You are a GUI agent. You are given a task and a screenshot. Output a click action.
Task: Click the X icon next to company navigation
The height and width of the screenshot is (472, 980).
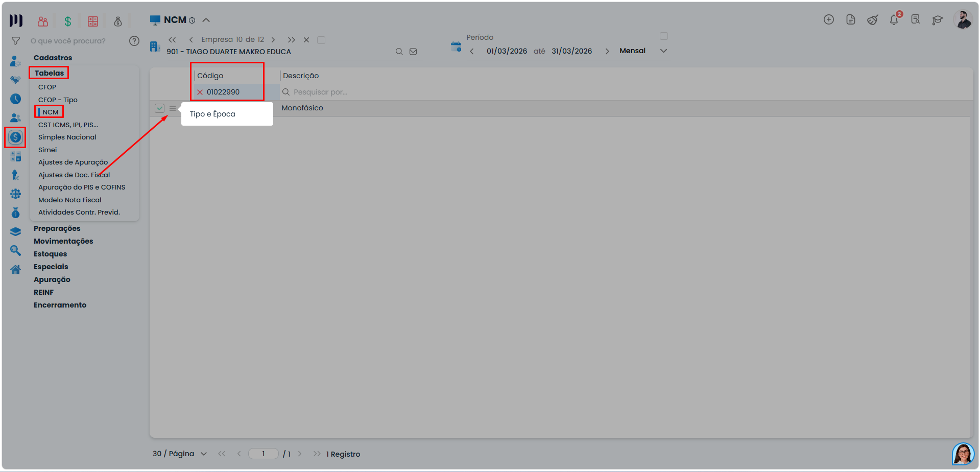(x=306, y=40)
